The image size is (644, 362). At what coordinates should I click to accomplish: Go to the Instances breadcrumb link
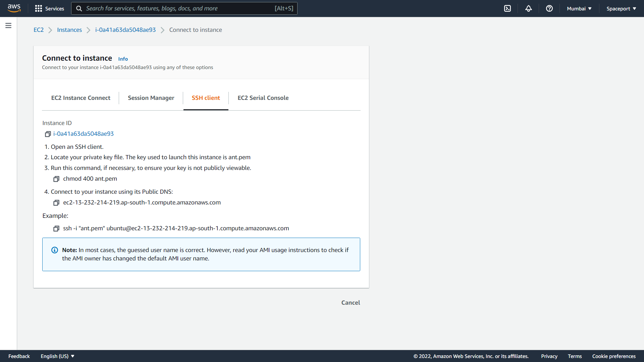point(69,30)
